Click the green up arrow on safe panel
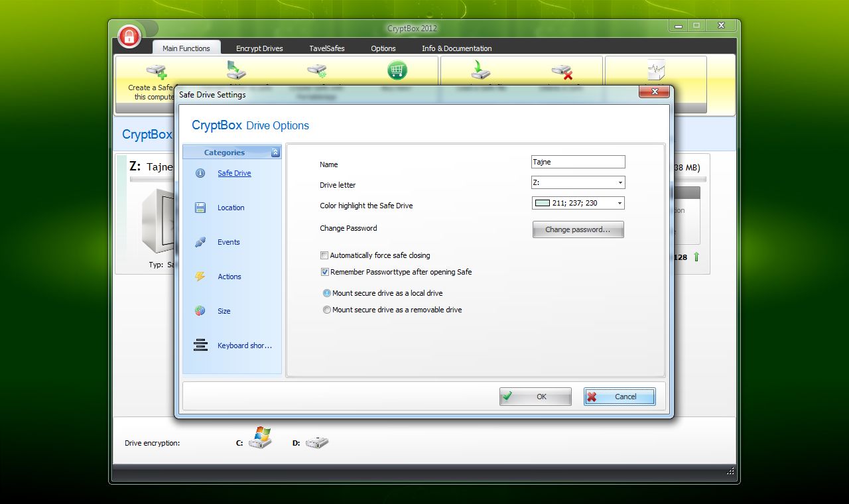 pos(696,257)
